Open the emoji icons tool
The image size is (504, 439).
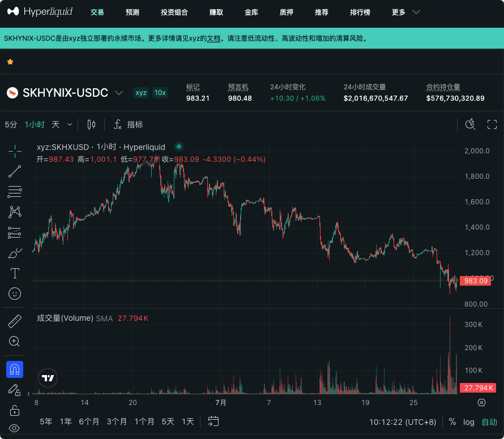click(15, 294)
